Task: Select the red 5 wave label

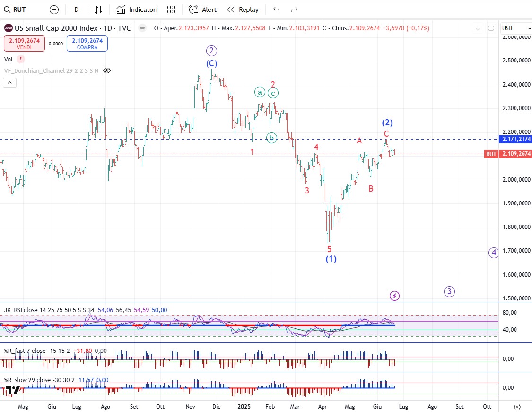Action: pos(329,249)
